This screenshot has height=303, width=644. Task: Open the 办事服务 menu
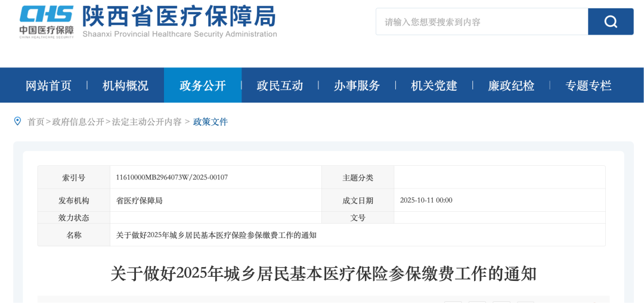tap(357, 85)
